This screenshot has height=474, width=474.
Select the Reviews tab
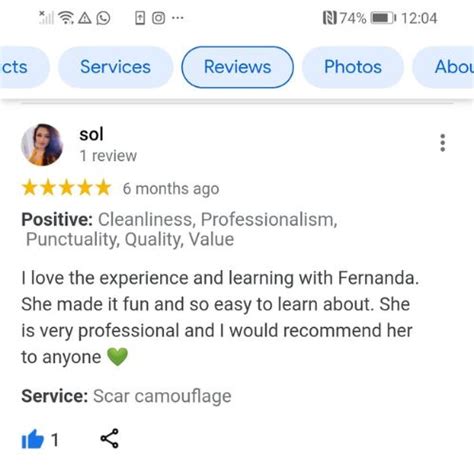pyautogui.click(x=237, y=67)
